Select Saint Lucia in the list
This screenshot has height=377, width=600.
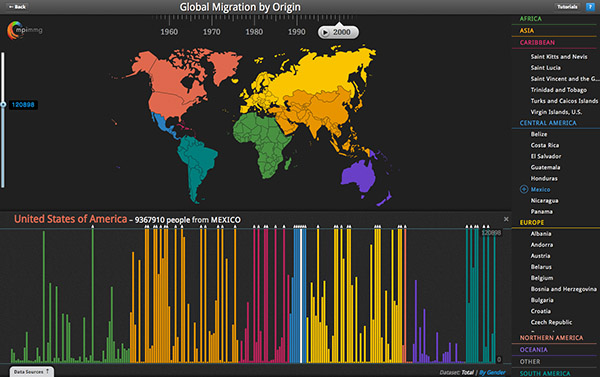click(x=545, y=68)
